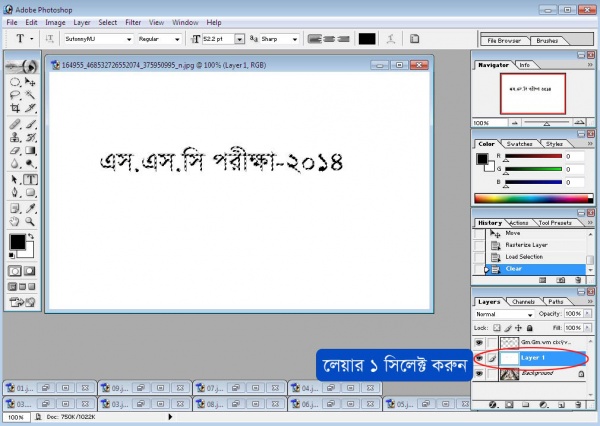600x426 pixels.
Task: Select the Pen tool
Action: (15, 193)
